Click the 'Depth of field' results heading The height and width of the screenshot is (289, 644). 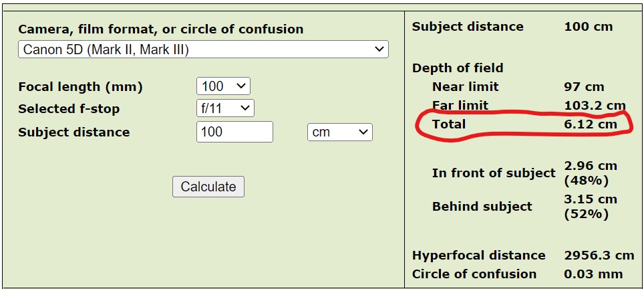pyautogui.click(x=458, y=68)
